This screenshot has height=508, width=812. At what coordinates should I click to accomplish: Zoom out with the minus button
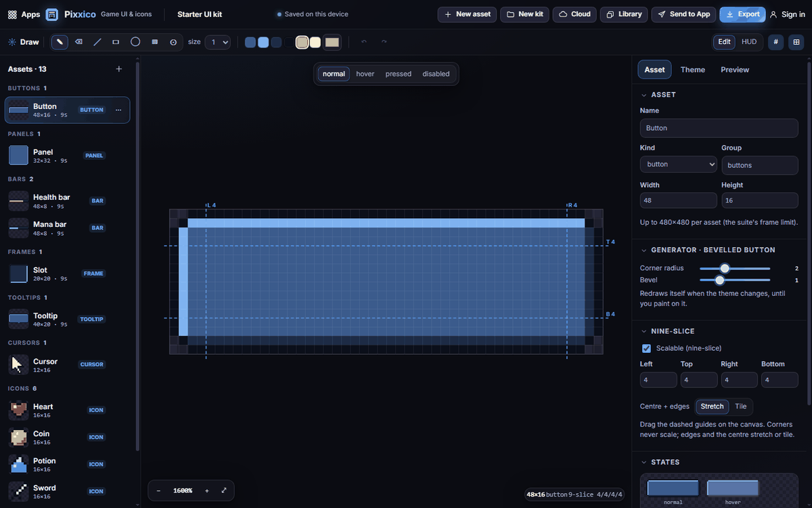coord(158,490)
